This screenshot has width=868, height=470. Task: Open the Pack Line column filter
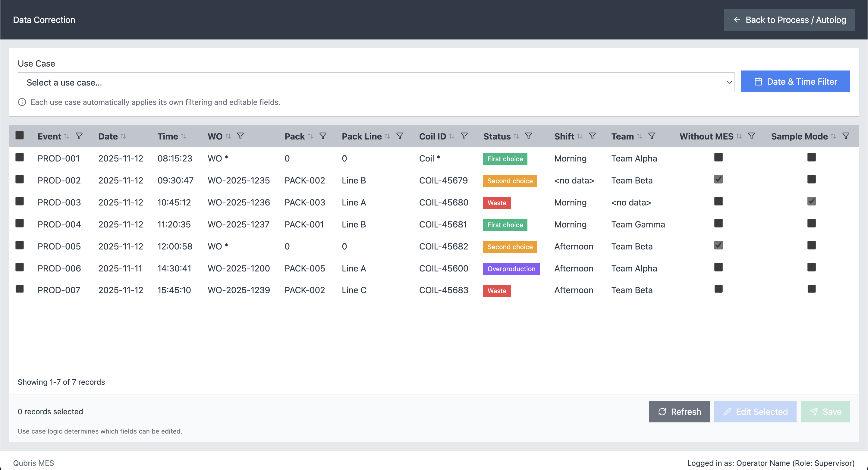click(400, 136)
